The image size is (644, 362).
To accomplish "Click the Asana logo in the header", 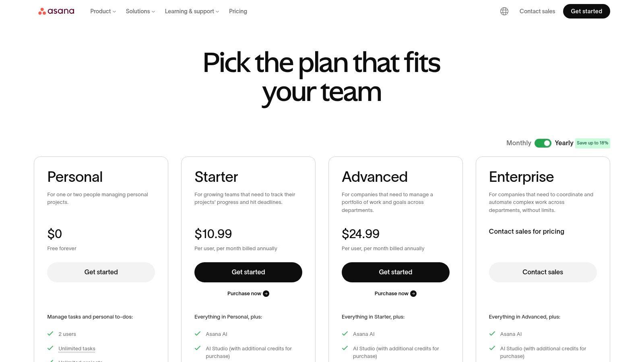I will [x=56, y=11].
